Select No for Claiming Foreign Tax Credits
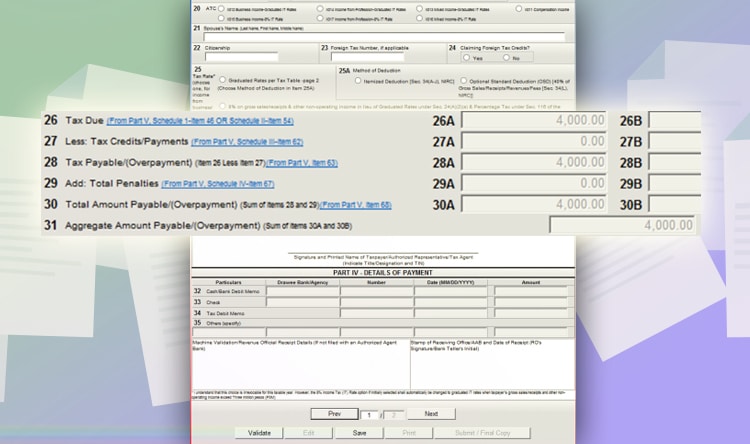The height and width of the screenshot is (444, 750). click(x=506, y=58)
